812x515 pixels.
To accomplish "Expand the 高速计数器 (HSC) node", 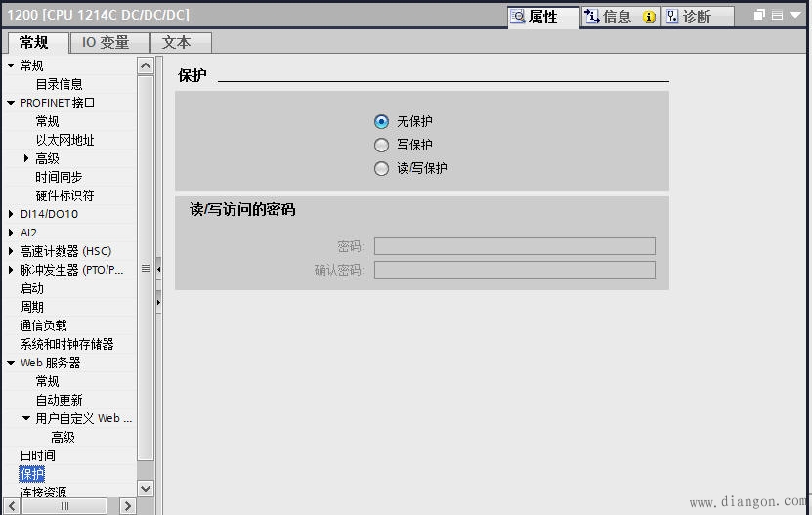I will (11, 251).
